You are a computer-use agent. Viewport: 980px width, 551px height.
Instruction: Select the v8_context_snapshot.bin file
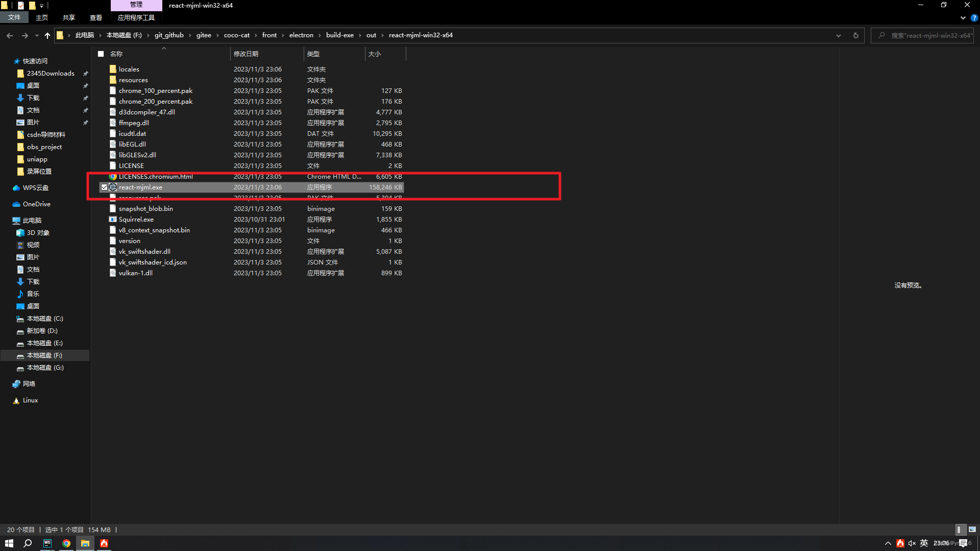click(251, 230)
